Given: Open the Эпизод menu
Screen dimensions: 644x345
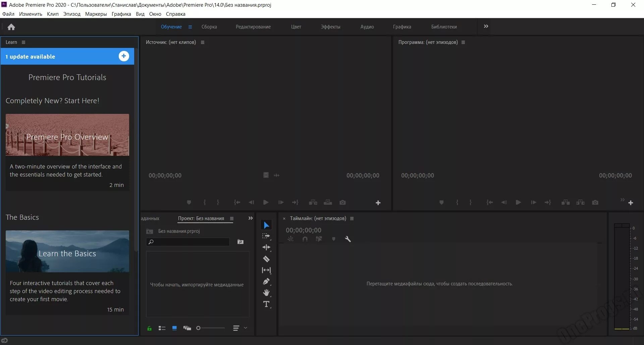Looking at the screenshot, I should point(72,14).
